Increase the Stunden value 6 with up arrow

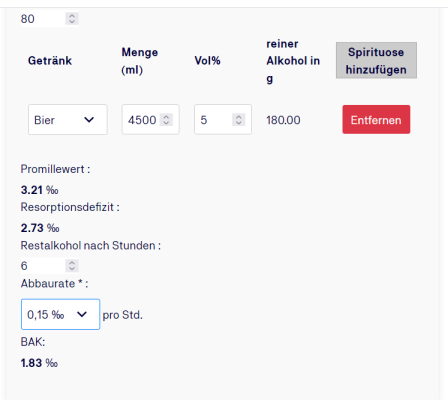click(72, 263)
